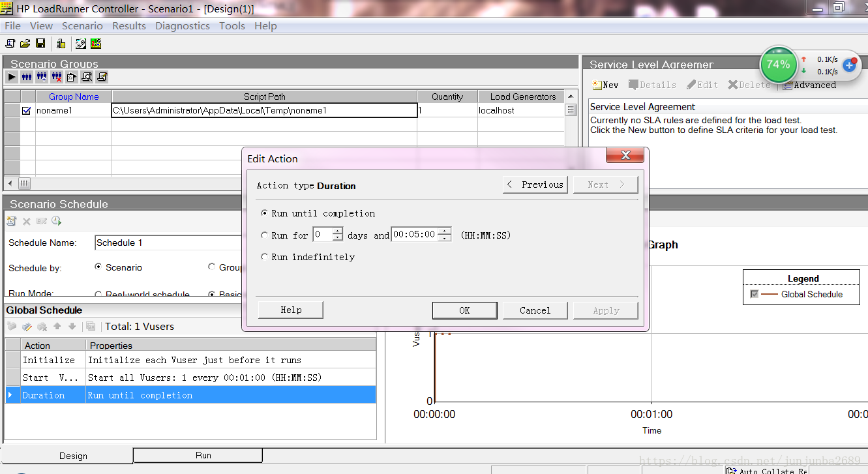Image resolution: width=868 pixels, height=474 pixels.
Task: Click the localhost Load Generators cell
Action: point(521,111)
